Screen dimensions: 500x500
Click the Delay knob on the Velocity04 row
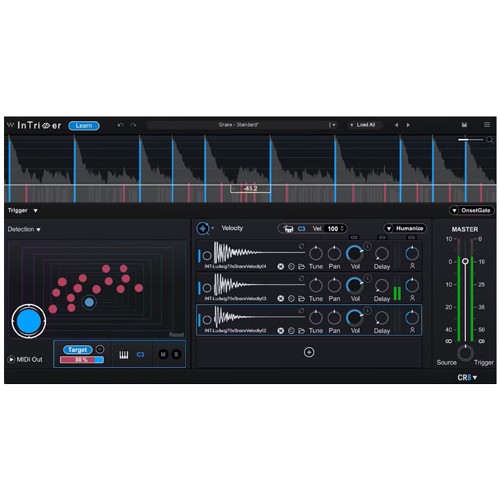[382, 254]
